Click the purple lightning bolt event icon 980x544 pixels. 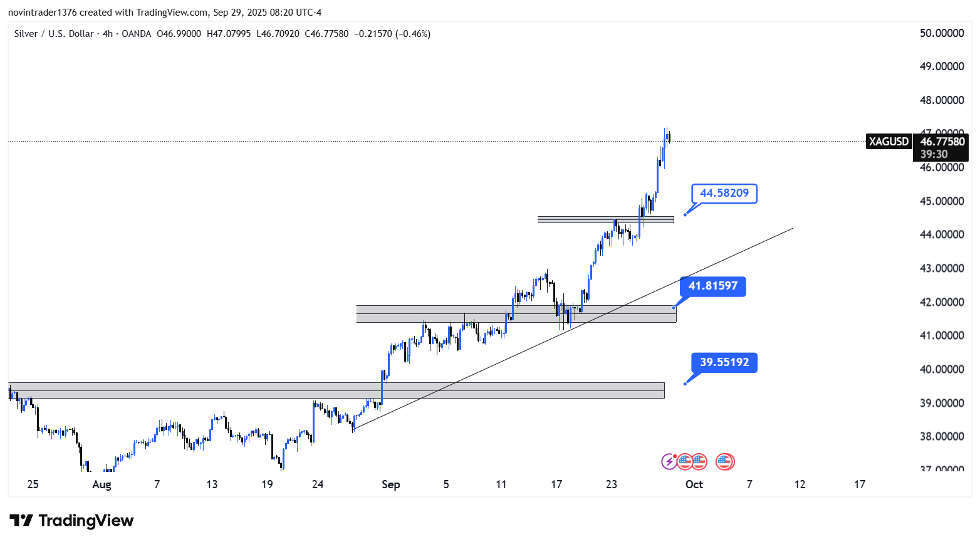[x=669, y=462]
